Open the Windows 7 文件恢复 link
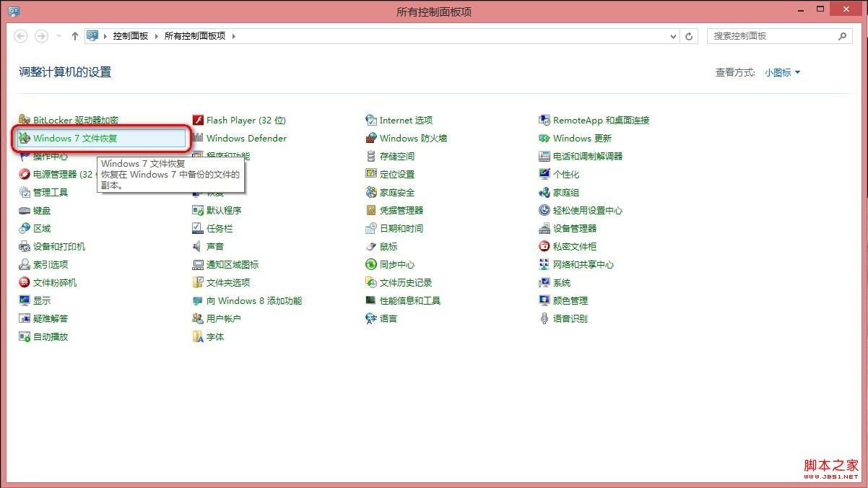The width and height of the screenshot is (868, 488). (x=75, y=139)
